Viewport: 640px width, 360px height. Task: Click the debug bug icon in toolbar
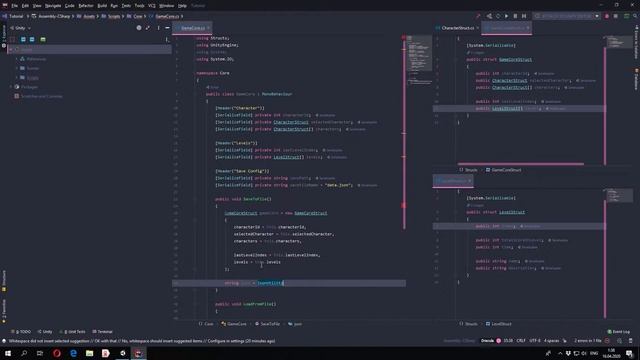click(x=607, y=16)
